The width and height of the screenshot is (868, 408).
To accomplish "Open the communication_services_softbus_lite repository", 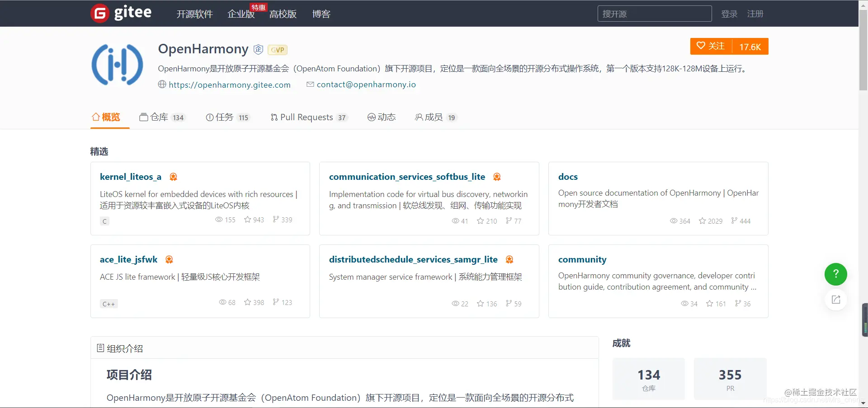I will point(407,177).
